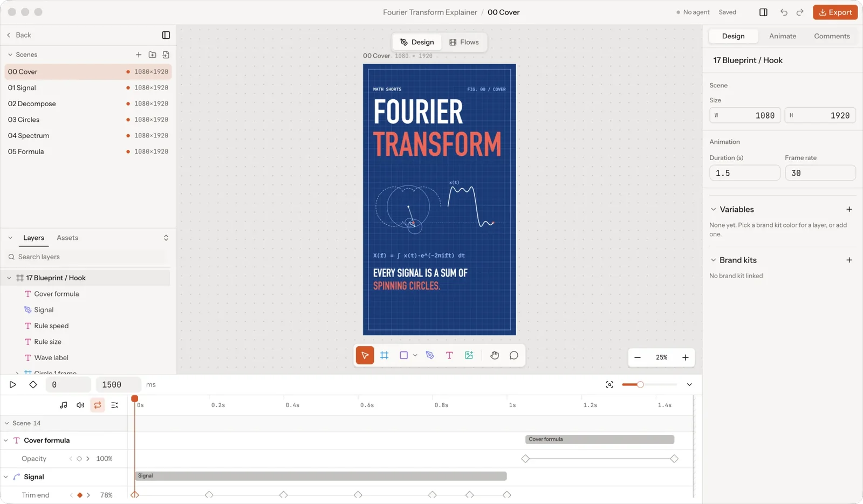Add keyframe diamond button in timeline
The height and width of the screenshot is (504, 863).
click(33, 384)
